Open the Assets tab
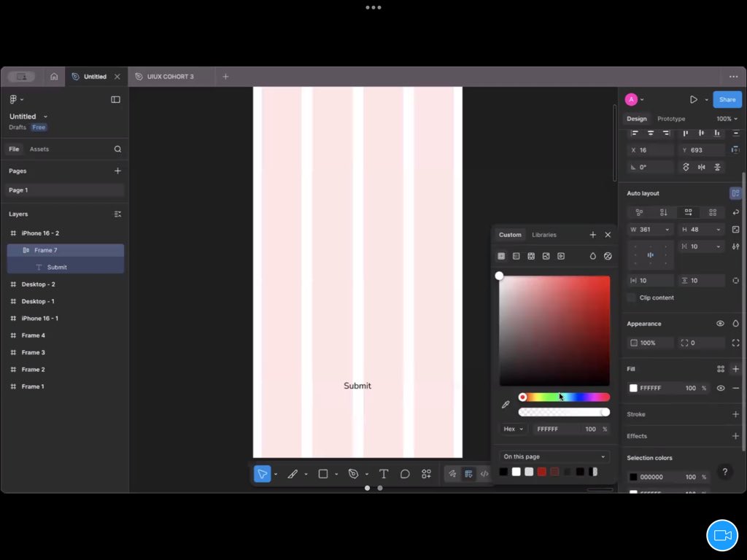The height and width of the screenshot is (560, 747). coord(39,149)
